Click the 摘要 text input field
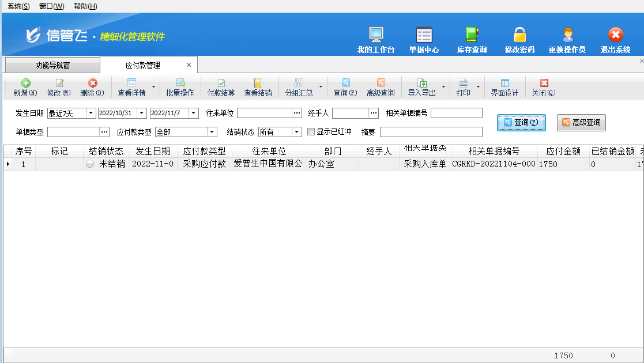644x363 pixels. pos(431,132)
